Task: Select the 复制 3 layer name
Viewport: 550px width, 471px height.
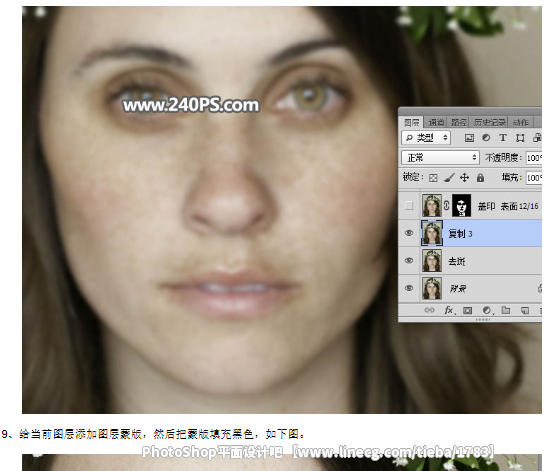Action: 460,234
